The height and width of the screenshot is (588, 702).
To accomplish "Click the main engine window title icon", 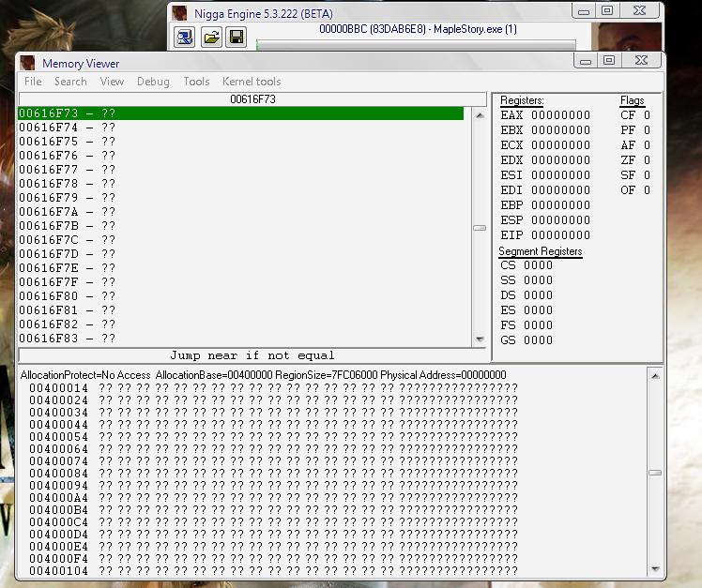I will (179, 13).
